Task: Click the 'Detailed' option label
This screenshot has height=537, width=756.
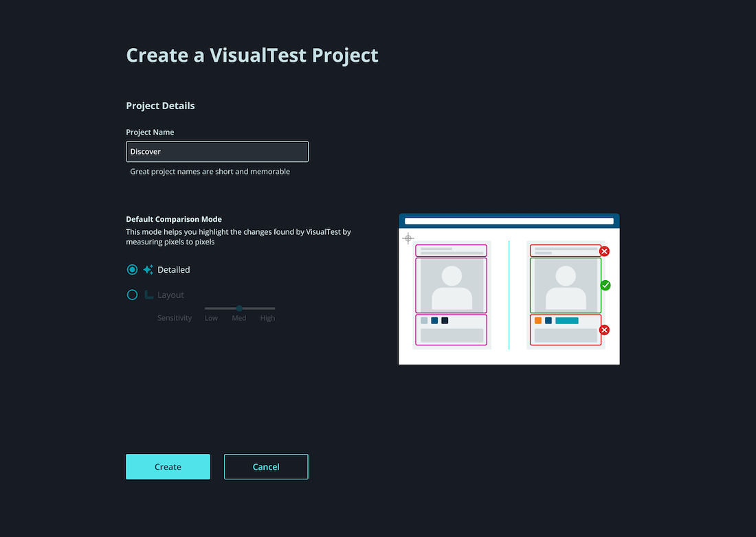Action: [x=174, y=270]
